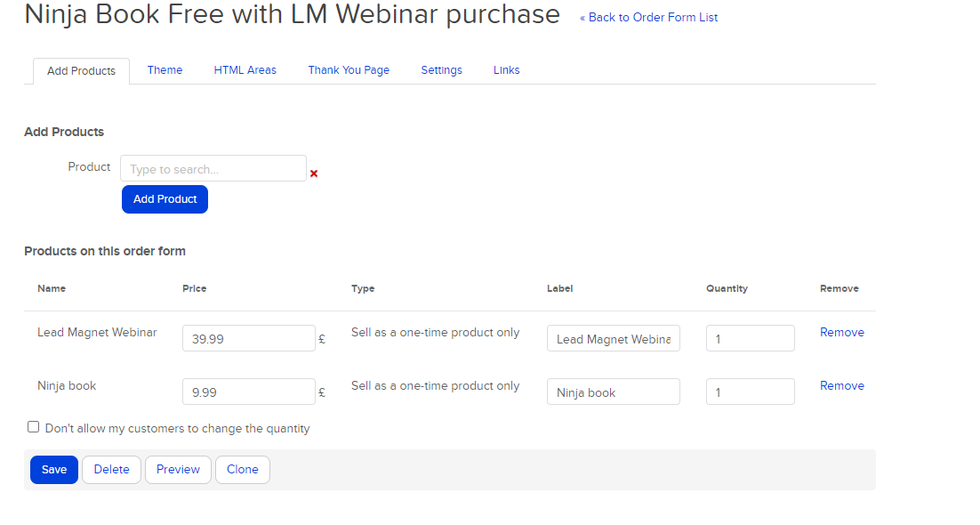Viewport: 980px width, 525px height.
Task: Click the Price column header
Action: (195, 288)
